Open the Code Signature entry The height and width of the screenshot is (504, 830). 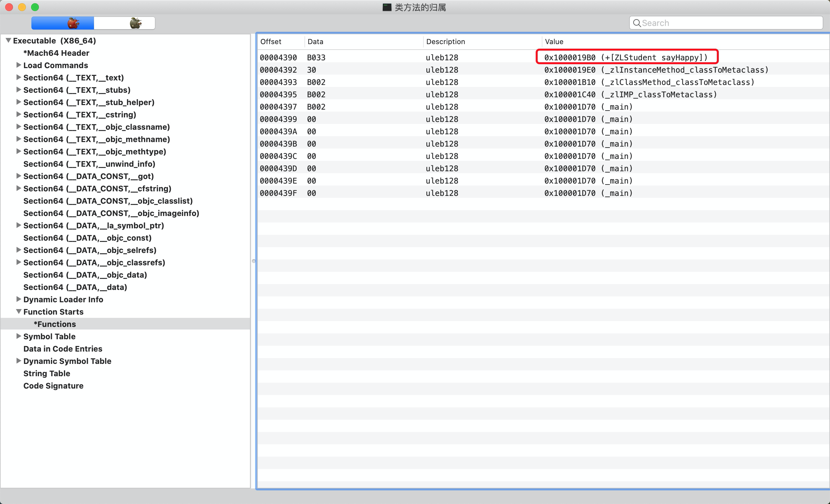[53, 386]
